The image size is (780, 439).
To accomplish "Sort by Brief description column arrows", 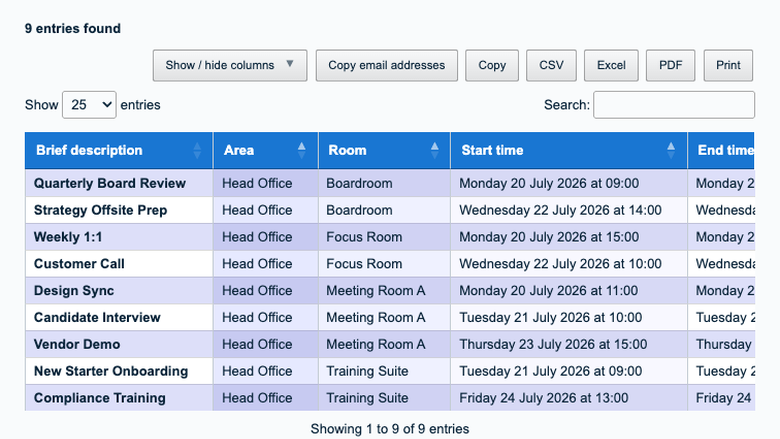I will 197,150.
